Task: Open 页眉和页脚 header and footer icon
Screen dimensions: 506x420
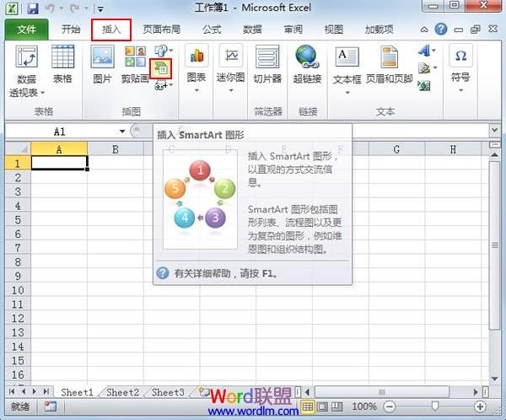Action: coord(389,57)
